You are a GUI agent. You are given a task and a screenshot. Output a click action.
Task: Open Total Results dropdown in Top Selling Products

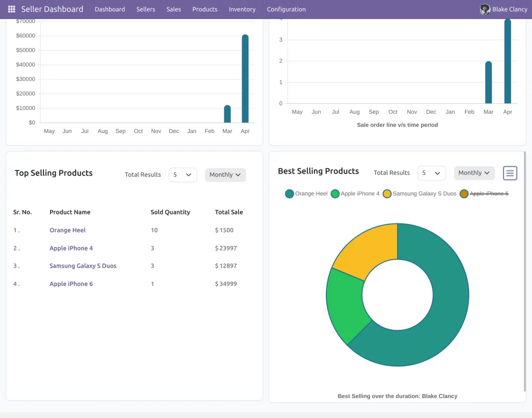click(182, 175)
